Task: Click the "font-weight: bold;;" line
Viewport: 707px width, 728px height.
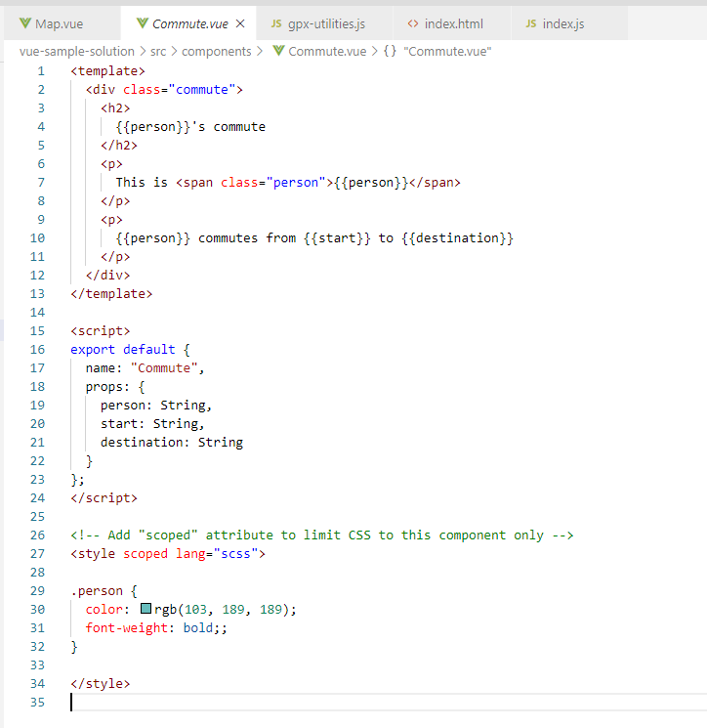Action: [x=156, y=628]
